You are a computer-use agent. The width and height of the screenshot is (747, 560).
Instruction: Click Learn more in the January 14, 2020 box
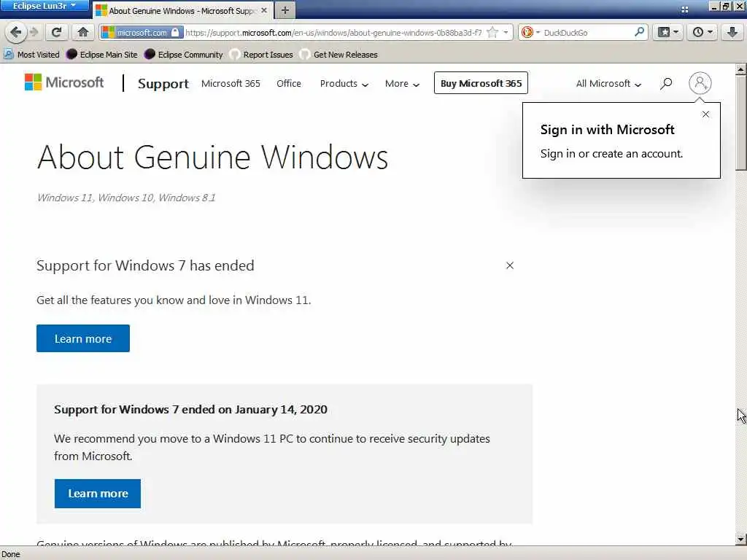(x=98, y=494)
